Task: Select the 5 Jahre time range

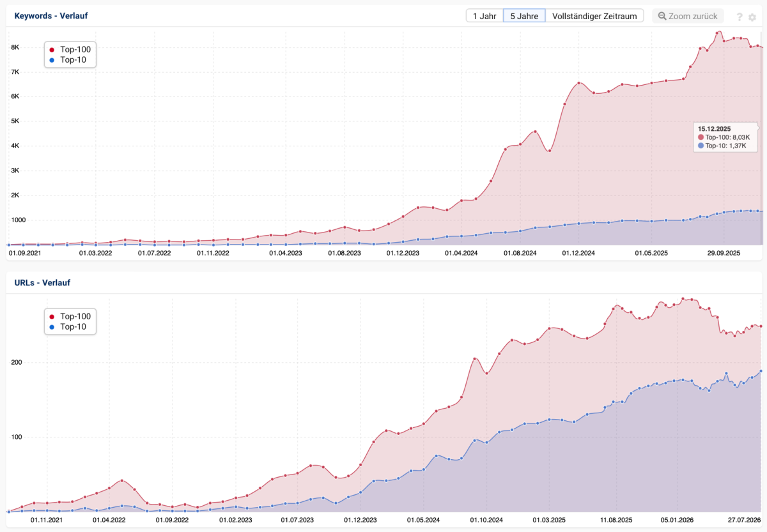Action: [524, 16]
